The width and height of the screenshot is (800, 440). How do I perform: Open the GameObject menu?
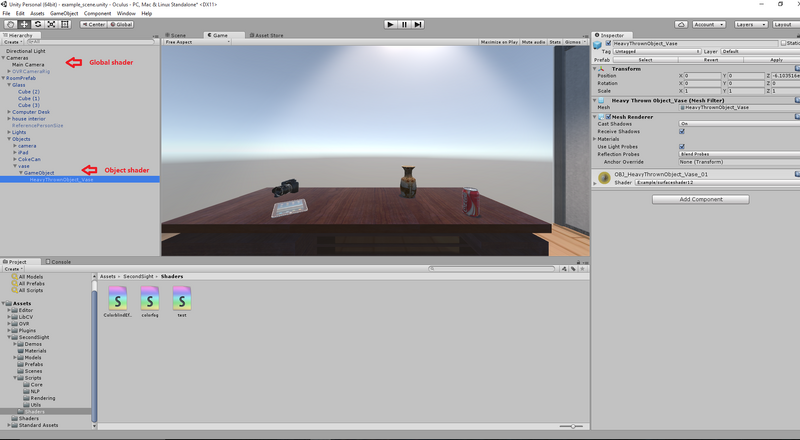64,13
